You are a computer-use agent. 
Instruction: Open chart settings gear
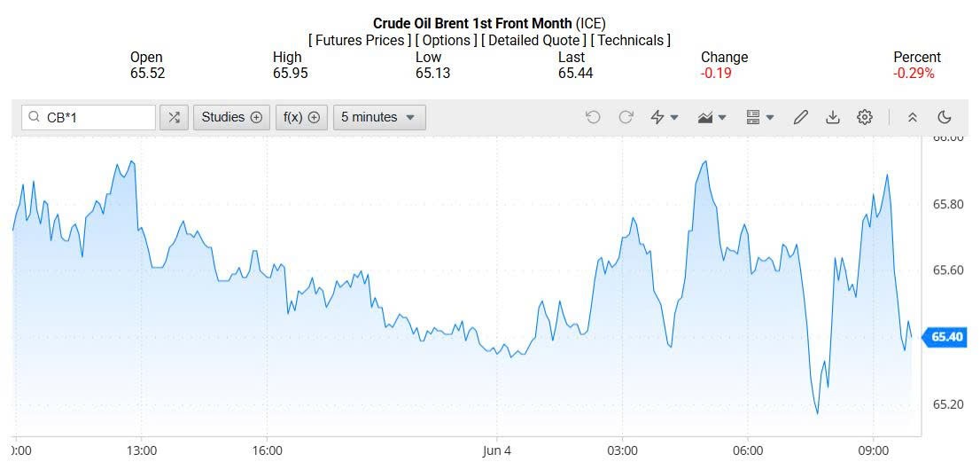pyautogui.click(x=865, y=117)
